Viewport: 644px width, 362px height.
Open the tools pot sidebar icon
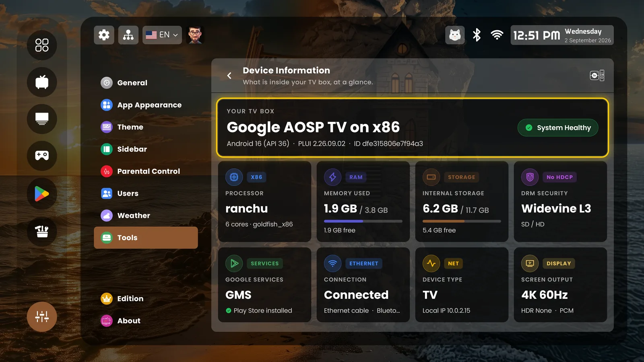pyautogui.click(x=42, y=231)
